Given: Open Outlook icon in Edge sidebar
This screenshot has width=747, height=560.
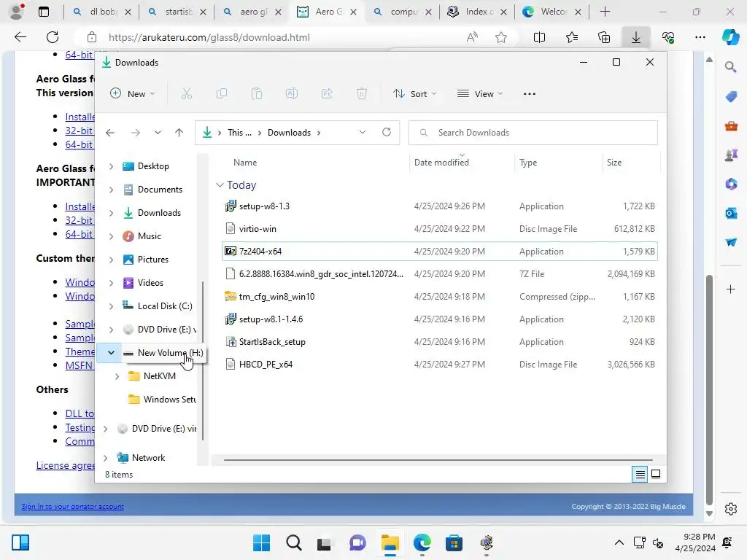Looking at the screenshot, I should point(731,213).
